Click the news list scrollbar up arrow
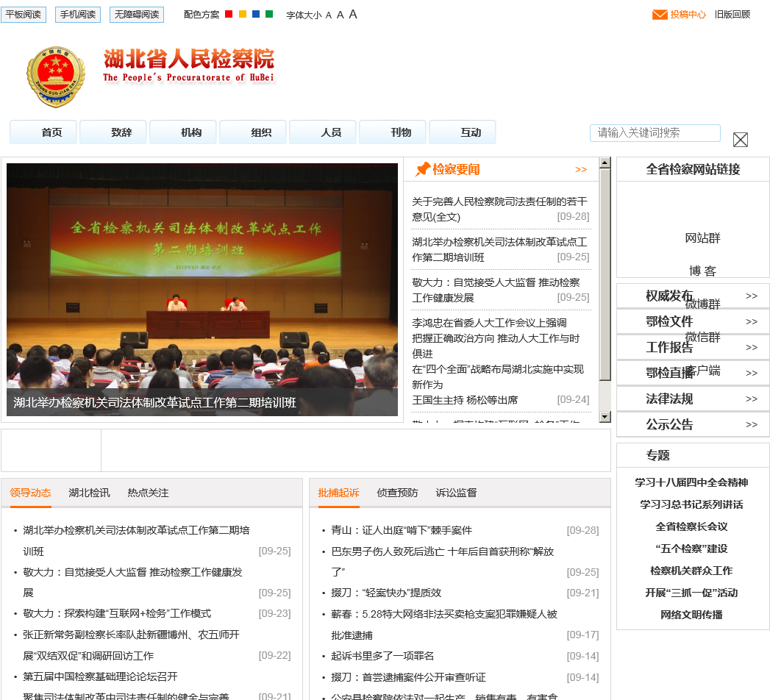This screenshot has height=700, width=770. [x=605, y=162]
